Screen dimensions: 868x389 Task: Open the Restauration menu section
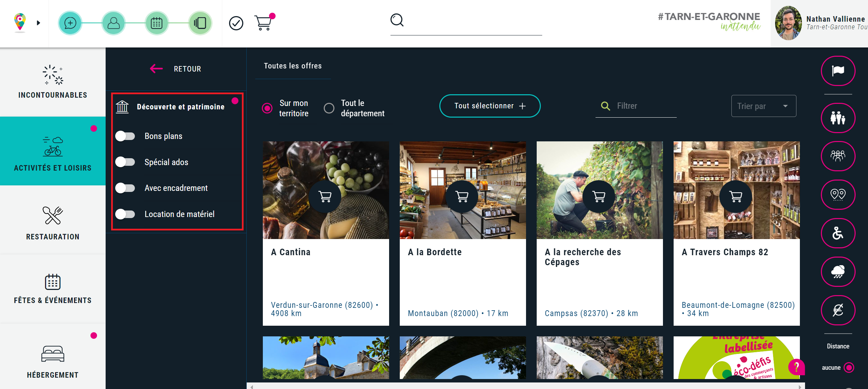pyautogui.click(x=53, y=222)
